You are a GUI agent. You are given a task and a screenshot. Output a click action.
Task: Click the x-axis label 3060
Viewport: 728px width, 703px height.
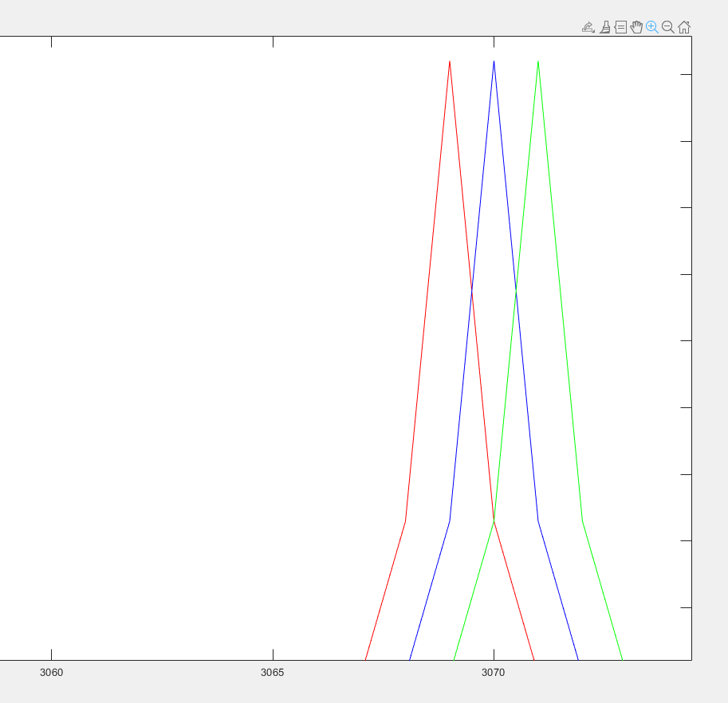(52, 673)
